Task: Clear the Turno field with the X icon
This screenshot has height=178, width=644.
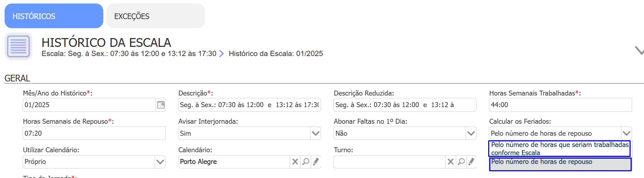Action: point(450,162)
